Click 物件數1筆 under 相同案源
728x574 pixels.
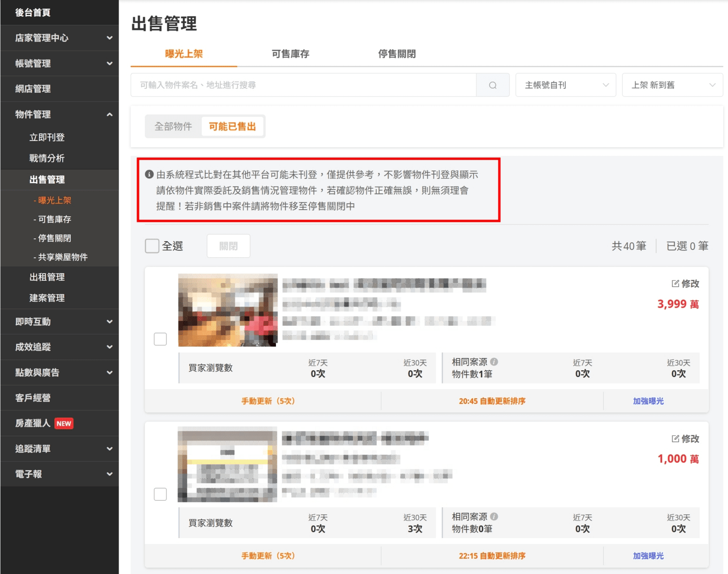click(472, 374)
